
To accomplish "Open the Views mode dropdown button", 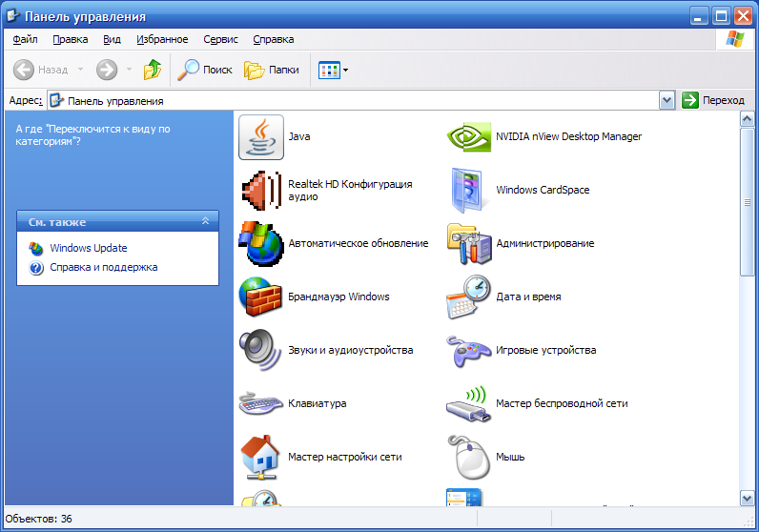I will pos(333,70).
